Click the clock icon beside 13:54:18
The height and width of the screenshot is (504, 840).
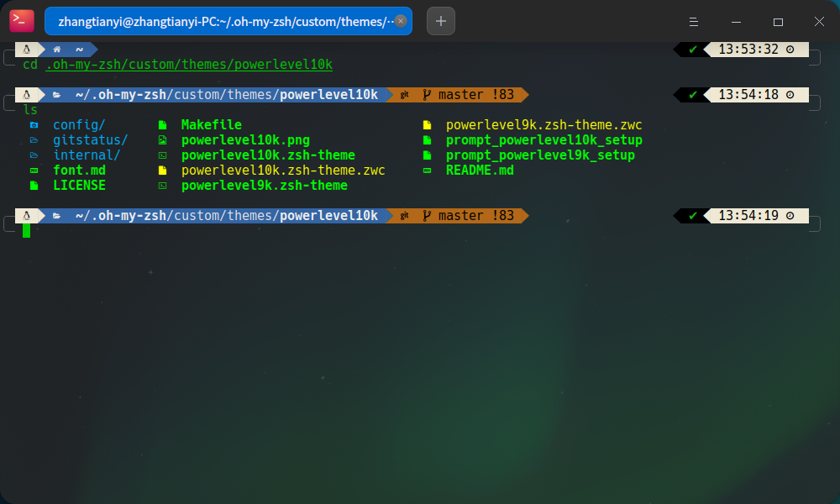pyautogui.click(x=789, y=95)
